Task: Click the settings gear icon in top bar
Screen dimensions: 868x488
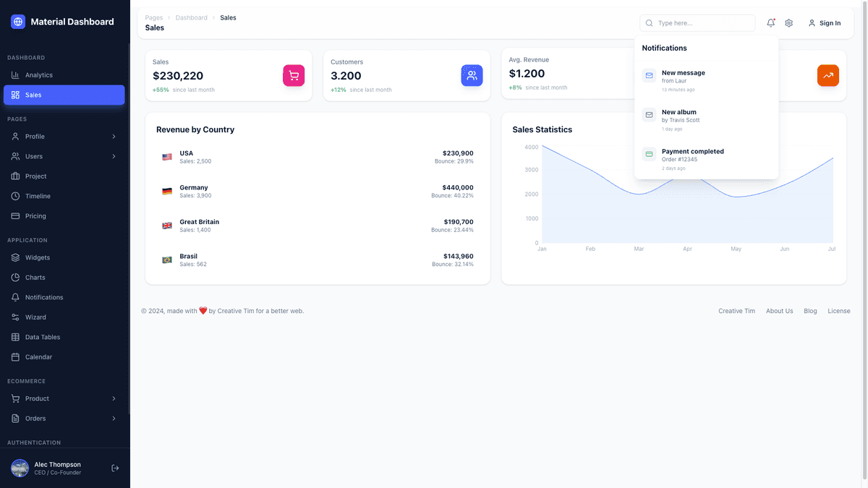Action: [x=788, y=22]
